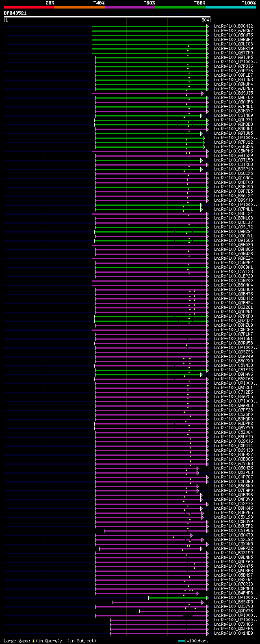
Task: Open the UniRef100_A9TJK5 entry
Action: tap(233, 57)
